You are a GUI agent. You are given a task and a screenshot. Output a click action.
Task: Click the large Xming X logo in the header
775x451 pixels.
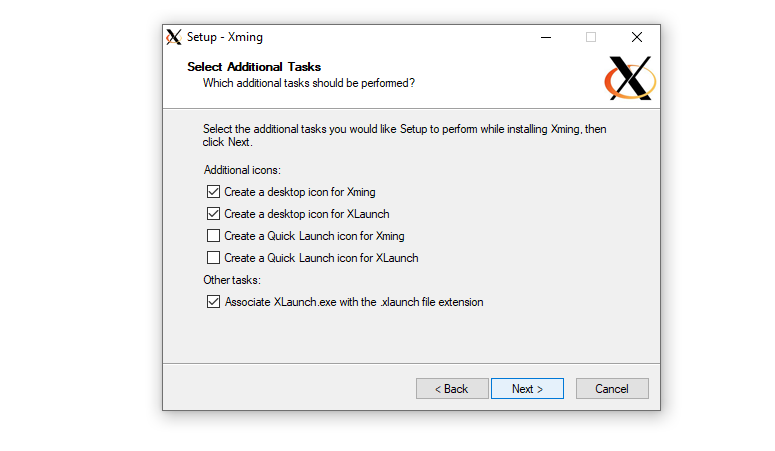tap(630, 78)
